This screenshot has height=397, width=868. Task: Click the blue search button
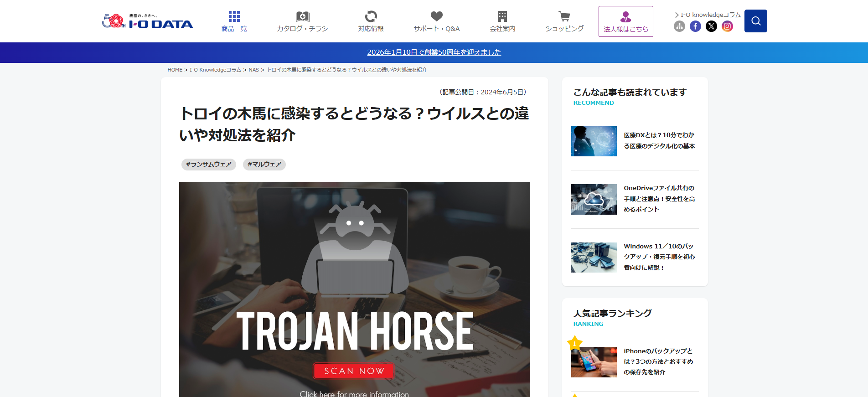coord(756,21)
